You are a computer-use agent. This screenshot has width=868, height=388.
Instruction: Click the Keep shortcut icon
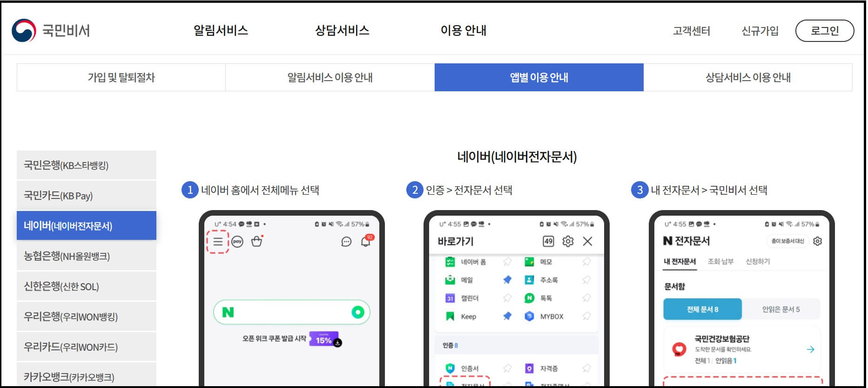click(x=450, y=316)
